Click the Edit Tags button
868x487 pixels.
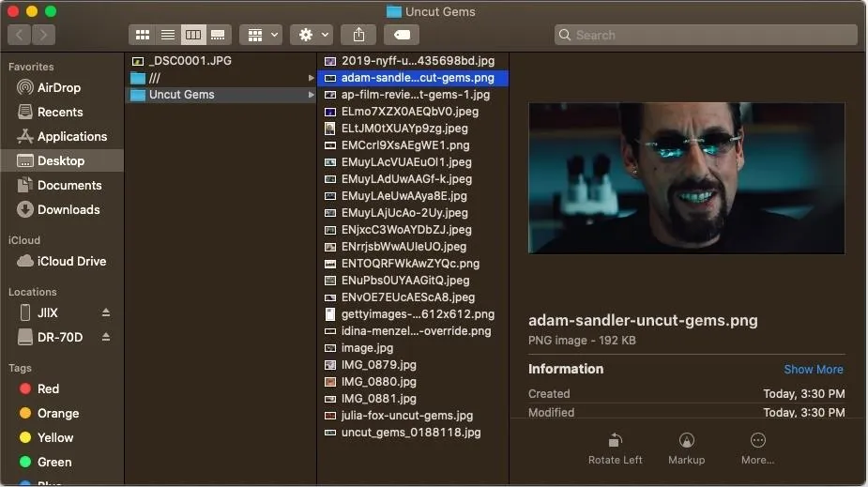point(402,35)
